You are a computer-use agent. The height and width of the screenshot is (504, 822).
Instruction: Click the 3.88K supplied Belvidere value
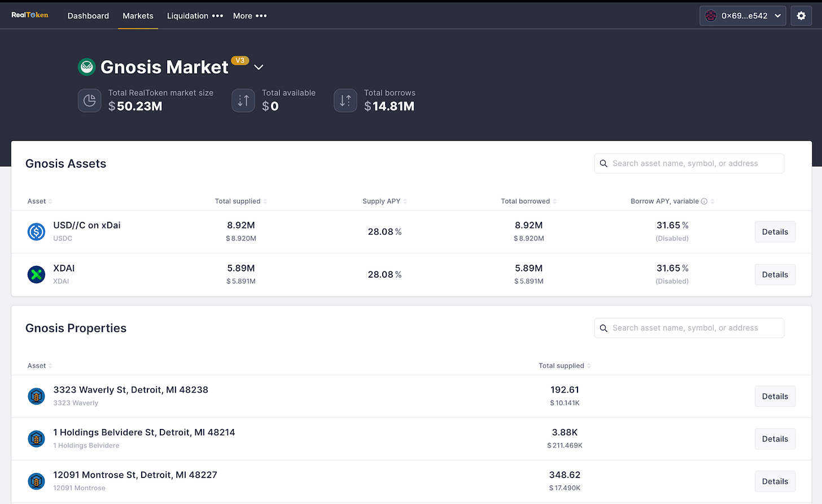pyautogui.click(x=565, y=432)
